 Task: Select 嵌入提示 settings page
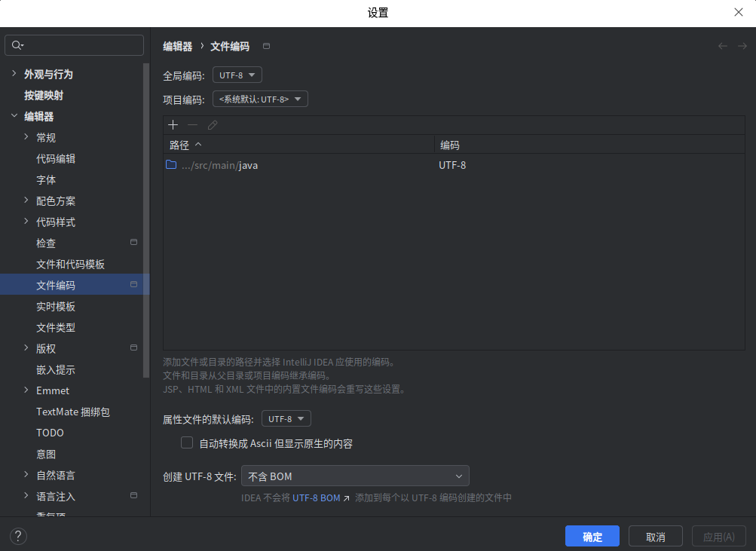pyautogui.click(x=56, y=370)
